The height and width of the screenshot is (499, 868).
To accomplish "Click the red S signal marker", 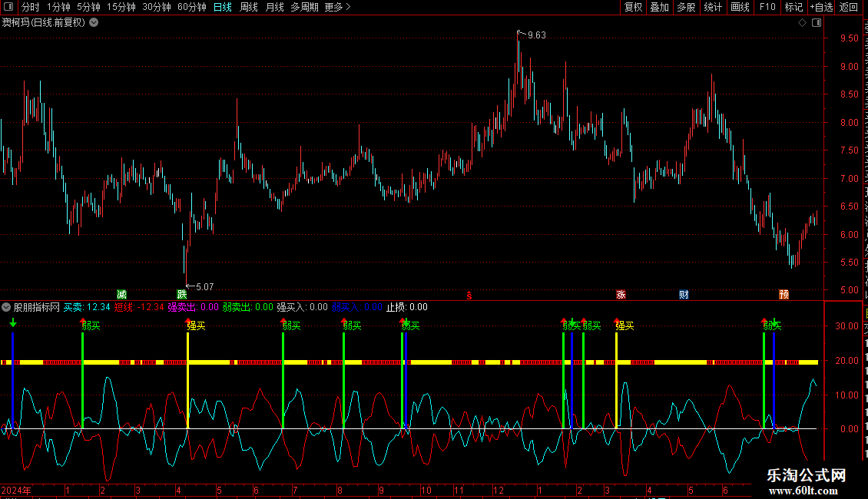I will [x=469, y=296].
